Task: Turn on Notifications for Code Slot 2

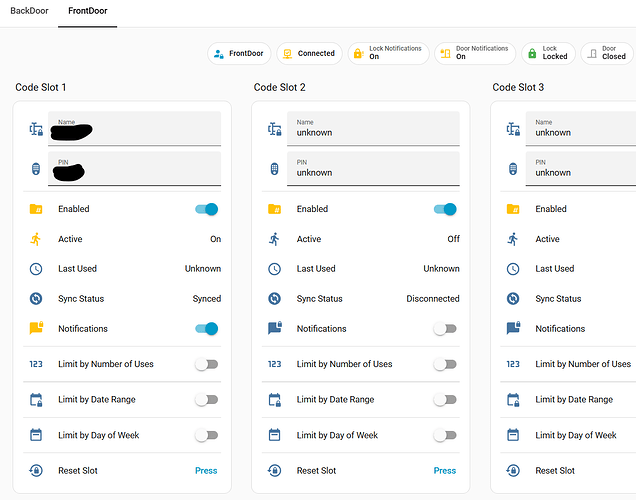Action: (x=445, y=328)
